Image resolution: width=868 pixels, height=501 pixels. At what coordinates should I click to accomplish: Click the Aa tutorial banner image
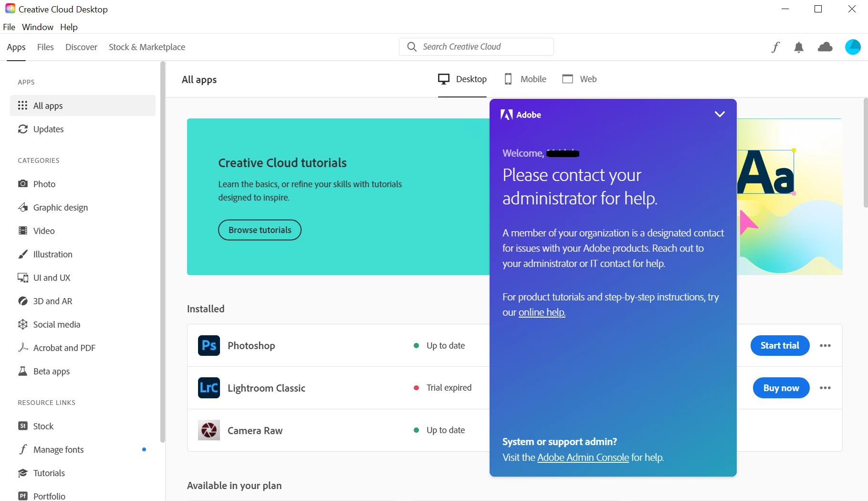point(790,197)
